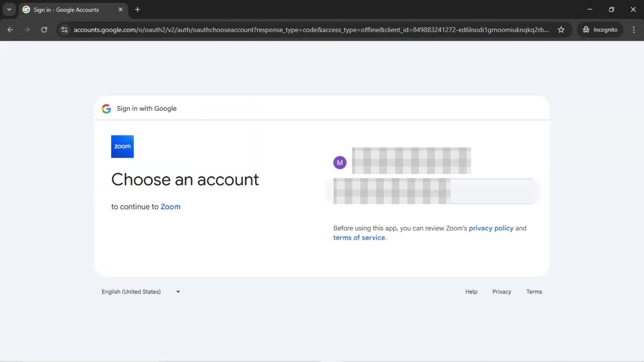Viewport: 644px width, 362px height.
Task: Open the tab search dropdown arrow
Action: 9,9
